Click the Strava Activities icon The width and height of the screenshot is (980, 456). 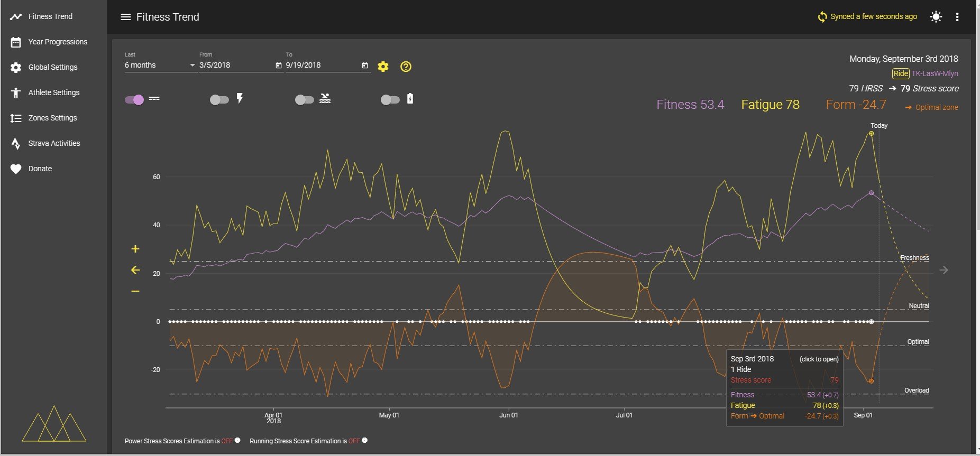[x=16, y=144]
